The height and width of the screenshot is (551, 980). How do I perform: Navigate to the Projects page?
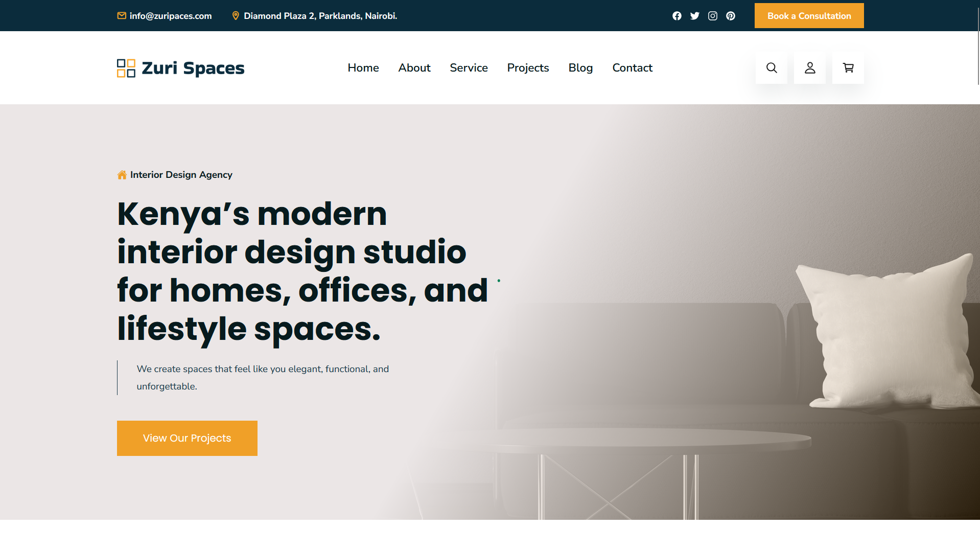click(x=528, y=68)
